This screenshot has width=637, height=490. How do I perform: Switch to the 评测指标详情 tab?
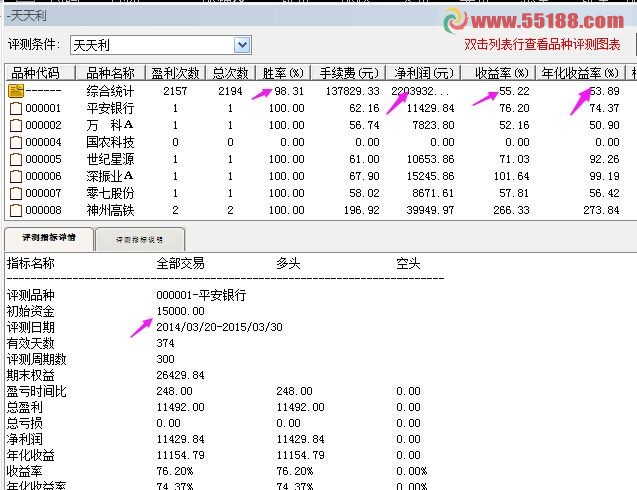[49, 238]
